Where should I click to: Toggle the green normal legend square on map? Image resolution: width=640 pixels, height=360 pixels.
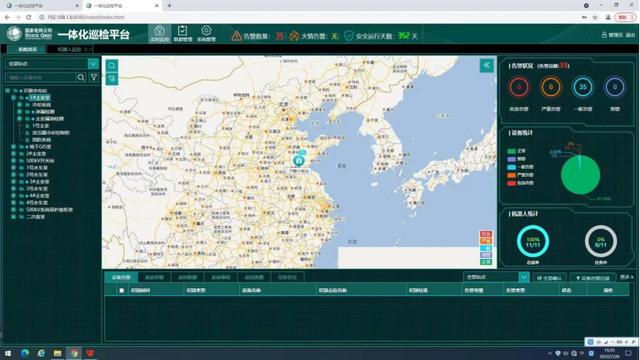point(486,262)
